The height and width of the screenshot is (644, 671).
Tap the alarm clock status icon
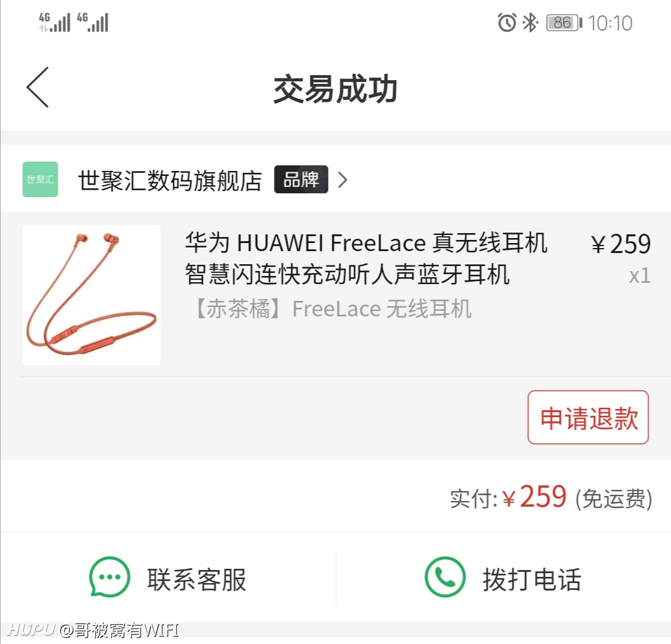click(507, 22)
